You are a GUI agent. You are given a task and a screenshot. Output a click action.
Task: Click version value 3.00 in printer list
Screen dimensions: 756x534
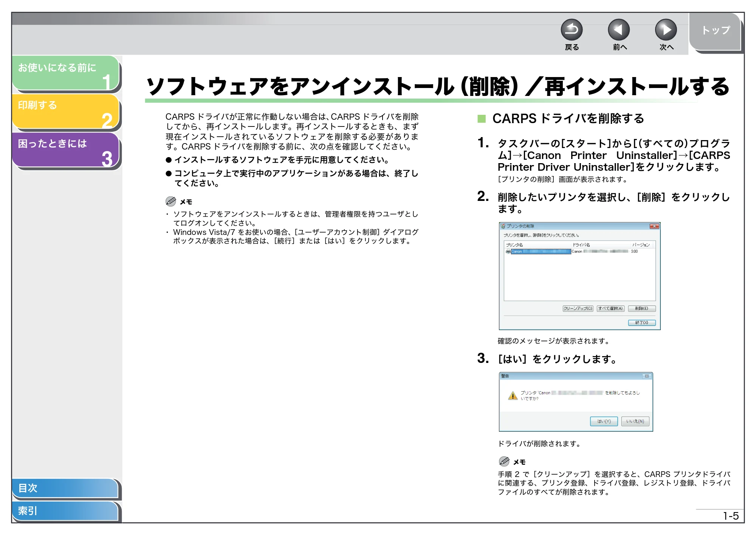[634, 252]
